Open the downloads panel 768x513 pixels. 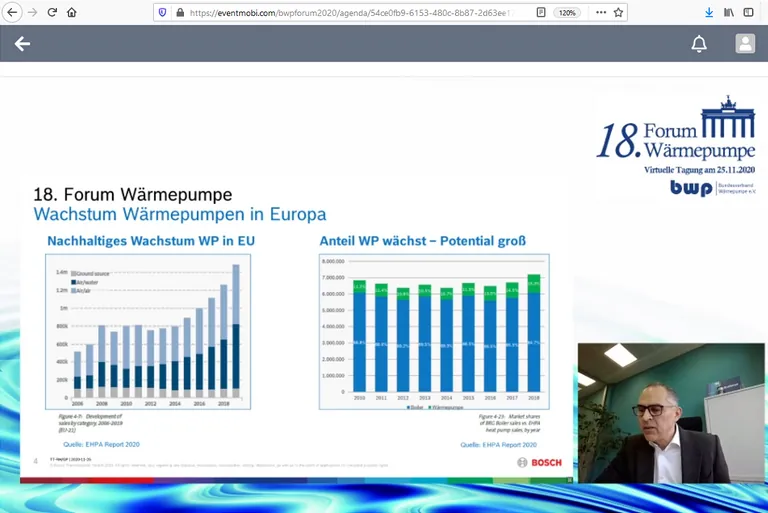[709, 13]
